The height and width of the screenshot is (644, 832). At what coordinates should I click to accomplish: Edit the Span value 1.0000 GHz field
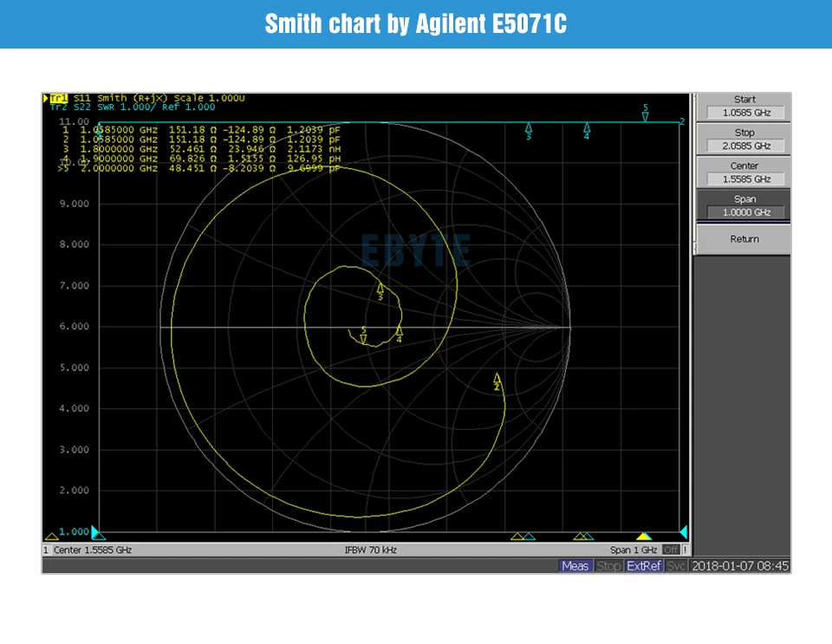pos(746,212)
